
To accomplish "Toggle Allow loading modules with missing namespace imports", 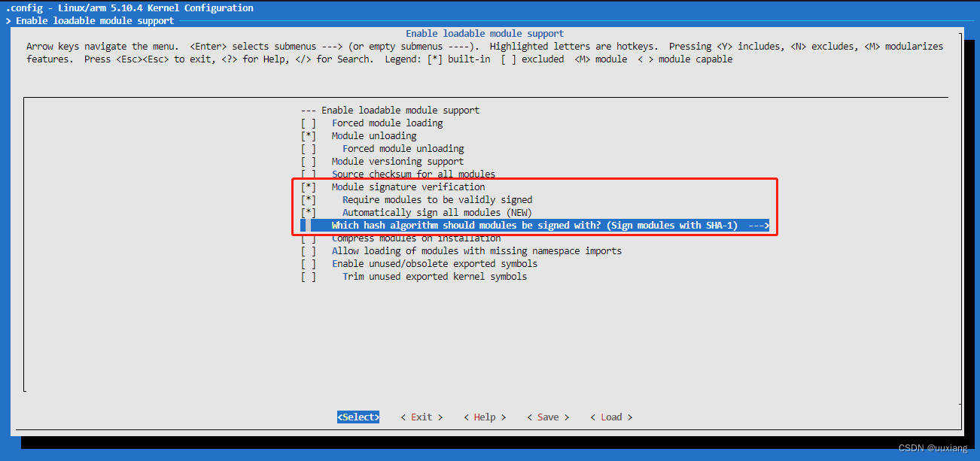I will pyautogui.click(x=309, y=251).
